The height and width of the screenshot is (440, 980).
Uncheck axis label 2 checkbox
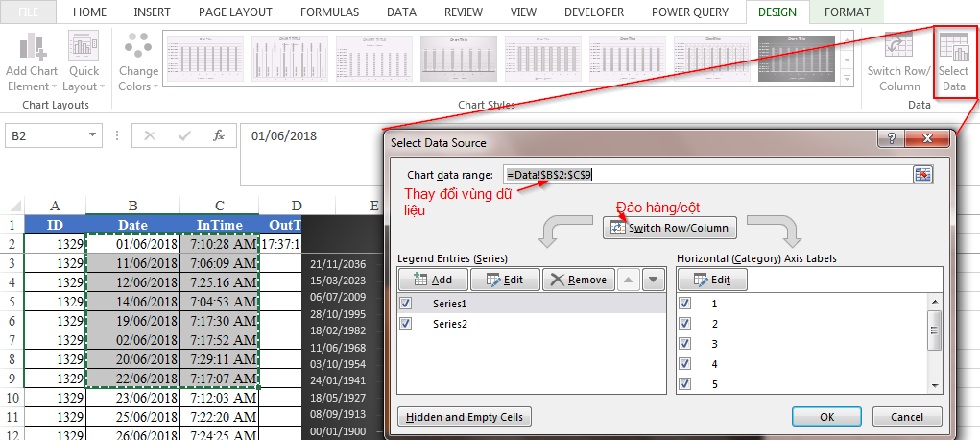pyautogui.click(x=685, y=324)
